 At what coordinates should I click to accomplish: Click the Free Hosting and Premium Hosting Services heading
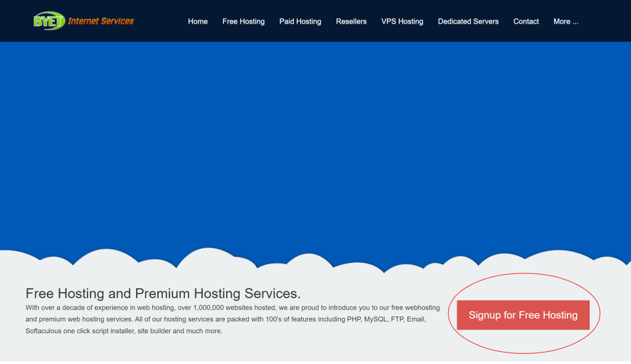click(163, 293)
